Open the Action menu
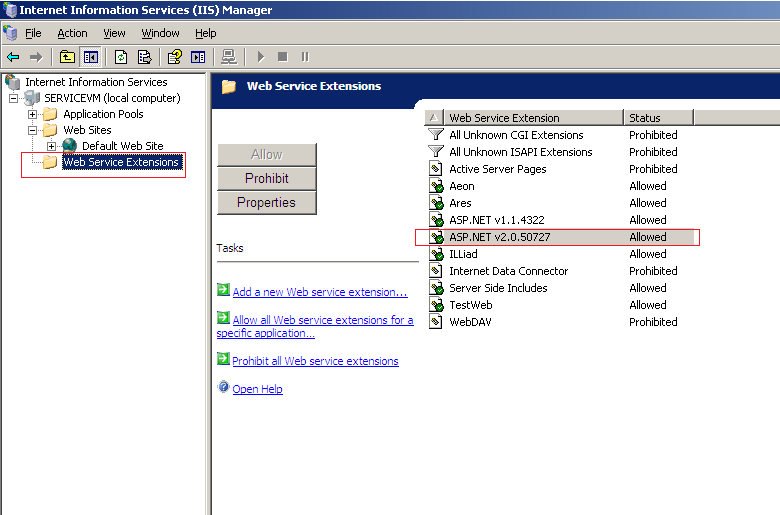 pos(72,33)
